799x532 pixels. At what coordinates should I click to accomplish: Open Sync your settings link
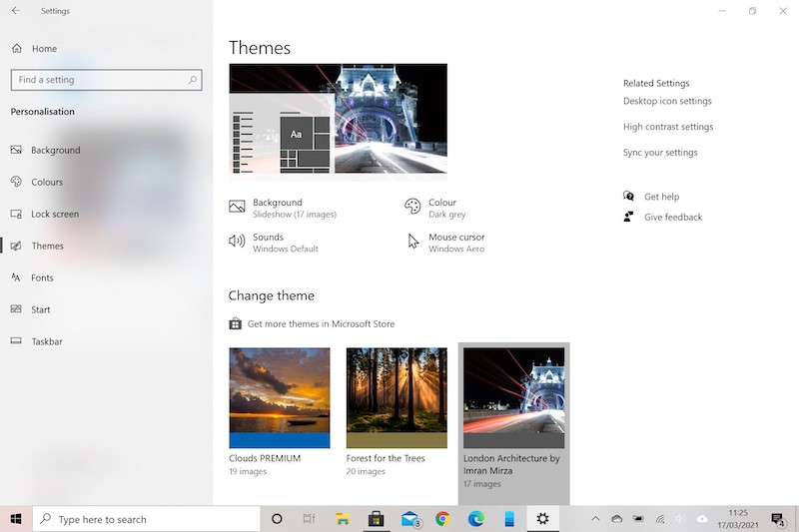pyautogui.click(x=660, y=153)
